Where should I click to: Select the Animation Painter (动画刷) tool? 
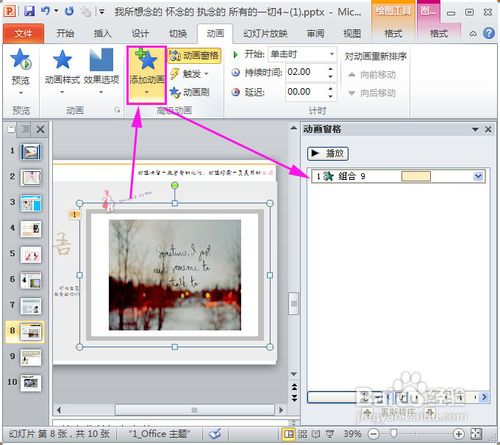[189, 92]
